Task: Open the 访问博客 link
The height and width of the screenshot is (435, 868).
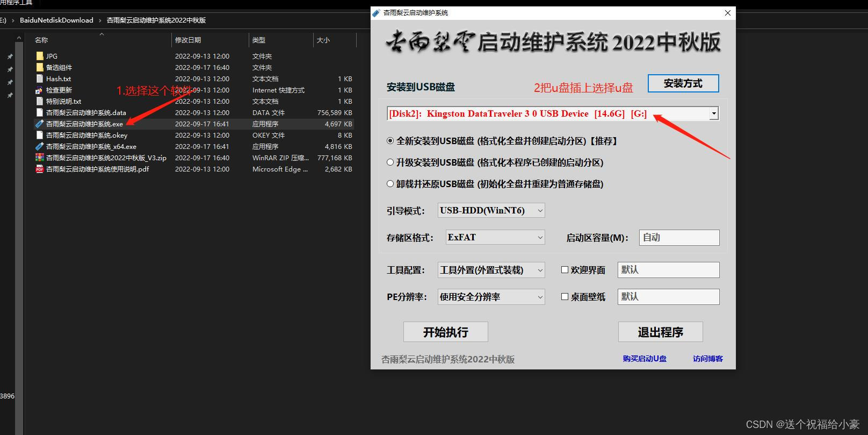Action: 708,359
